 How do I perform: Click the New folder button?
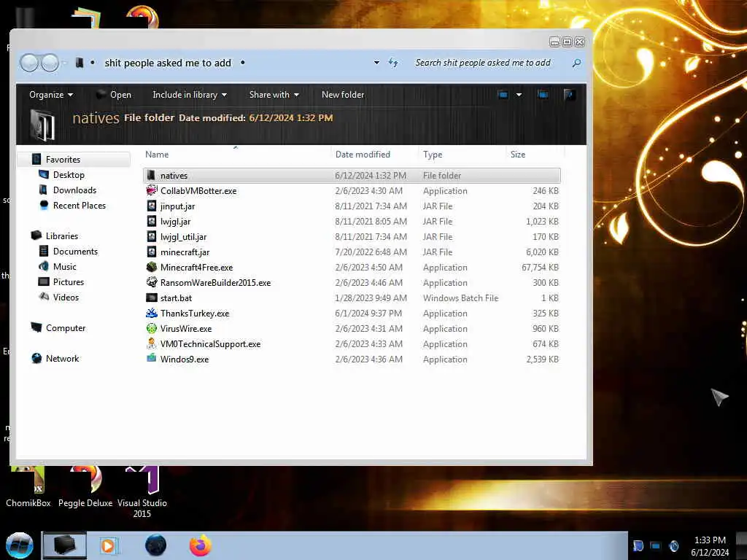343,94
